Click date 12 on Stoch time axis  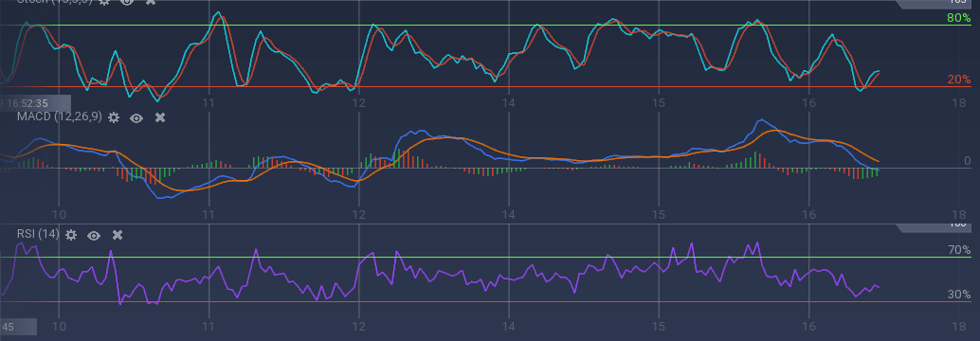pos(358,102)
